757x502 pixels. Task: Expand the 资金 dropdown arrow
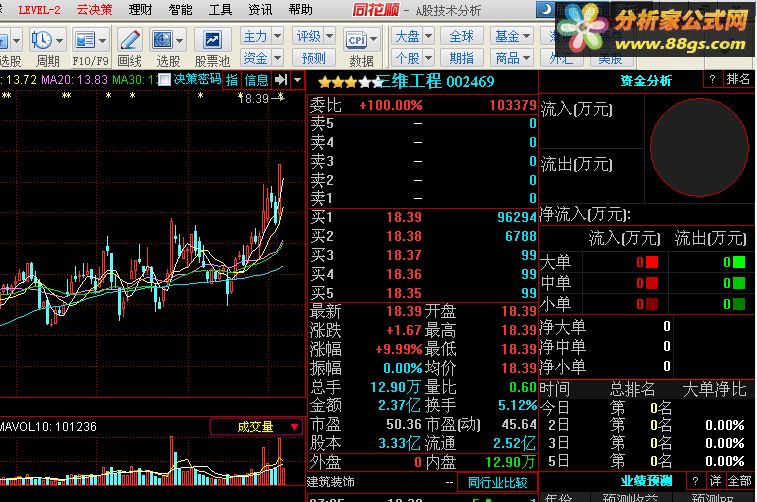tap(278, 58)
